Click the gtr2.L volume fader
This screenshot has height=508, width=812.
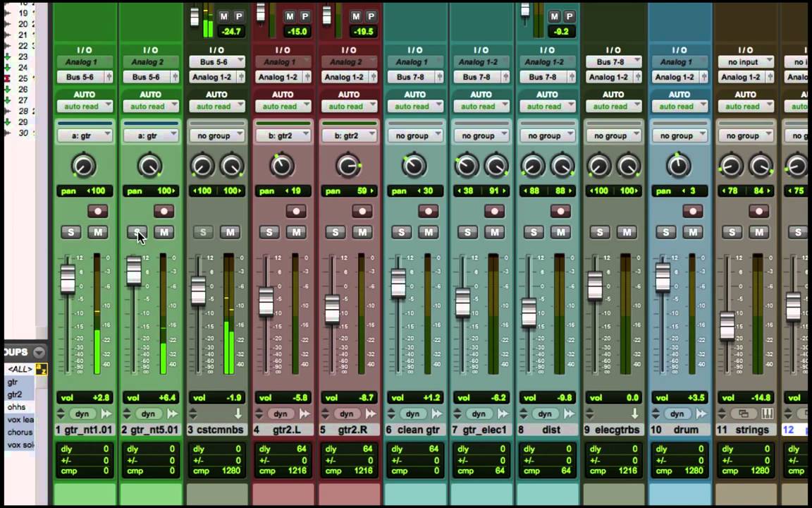(x=266, y=301)
